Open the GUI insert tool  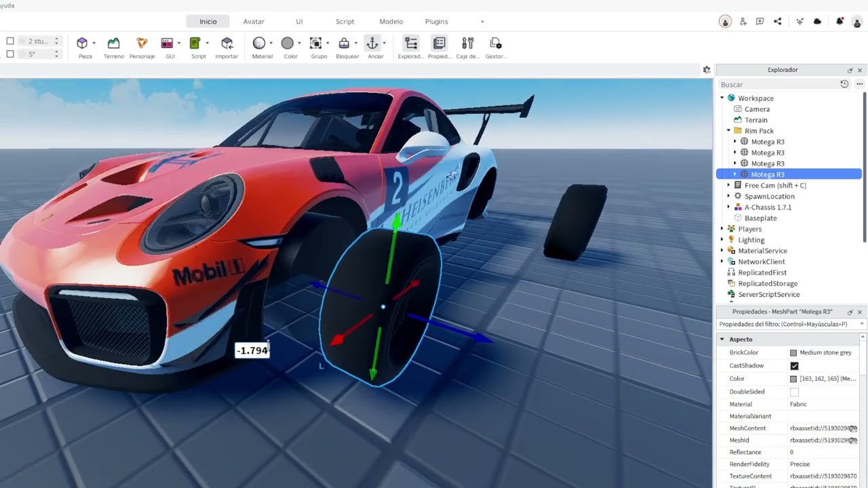[x=167, y=43]
